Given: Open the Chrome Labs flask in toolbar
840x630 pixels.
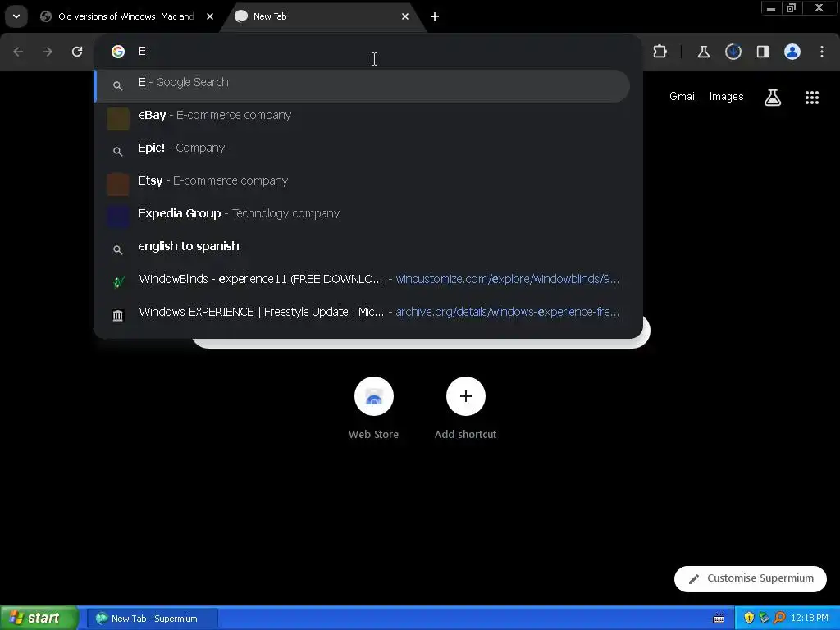Looking at the screenshot, I should [703, 52].
